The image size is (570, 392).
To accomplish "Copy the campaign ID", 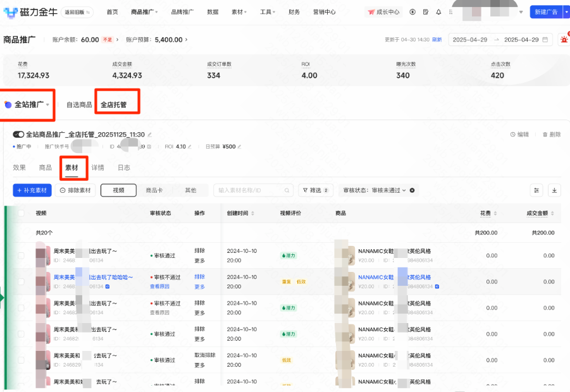I will tap(149, 147).
